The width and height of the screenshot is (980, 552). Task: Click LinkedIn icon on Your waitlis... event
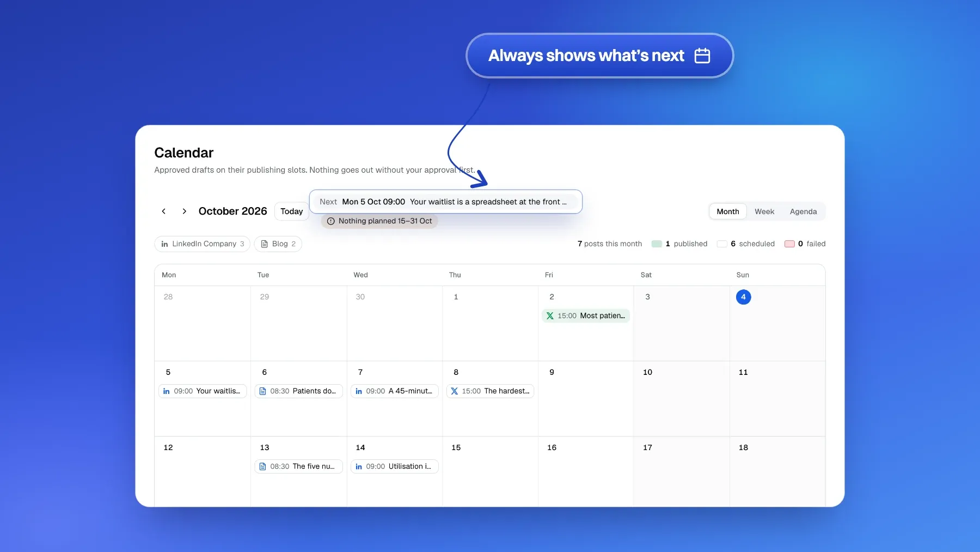pos(167,391)
